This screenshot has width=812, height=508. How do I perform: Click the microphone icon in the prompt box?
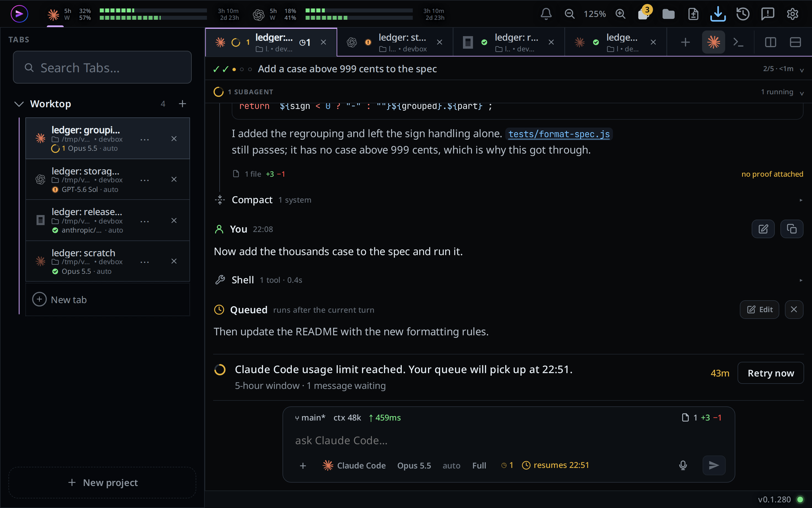[683, 465]
